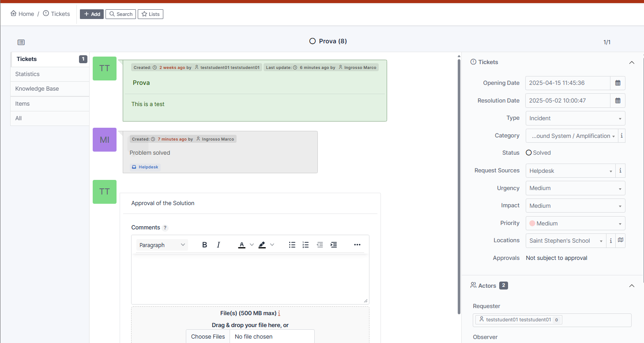Expand the Priority dropdown

tap(575, 223)
